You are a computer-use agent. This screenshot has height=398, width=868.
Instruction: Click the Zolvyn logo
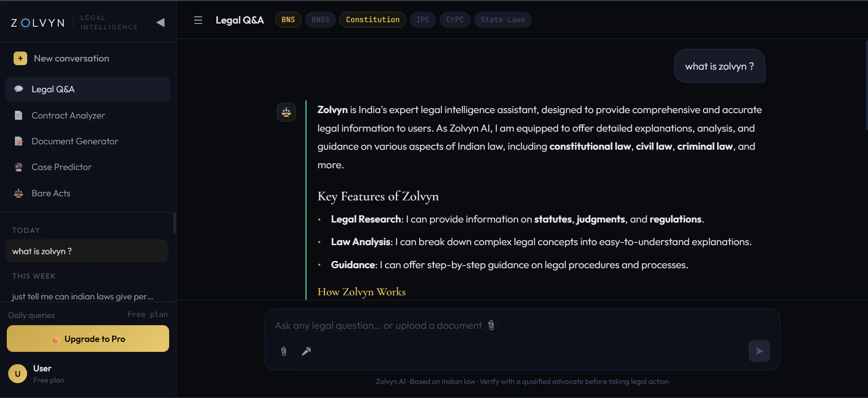pyautogui.click(x=38, y=23)
